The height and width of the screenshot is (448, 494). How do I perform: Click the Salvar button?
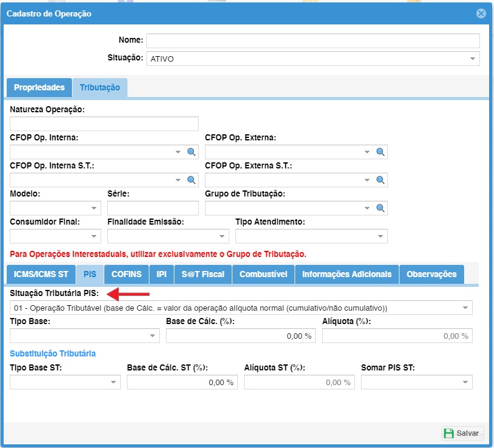[x=462, y=433]
